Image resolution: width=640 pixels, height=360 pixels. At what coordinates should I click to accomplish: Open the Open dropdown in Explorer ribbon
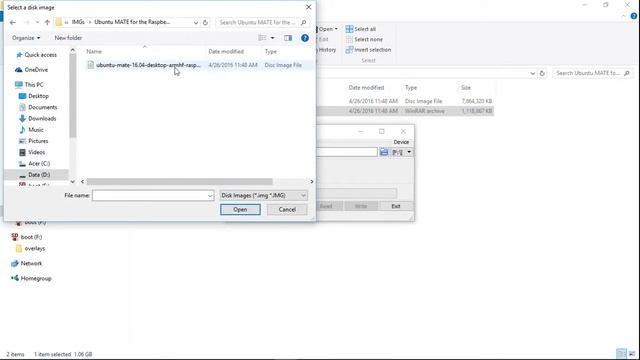click(x=328, y=29)
